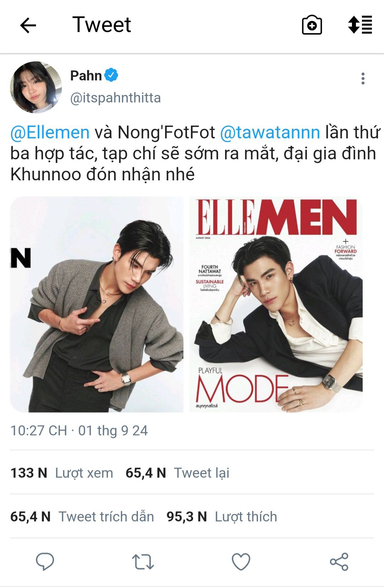Click the blue verified badge
384x588 pixels.
pos(111,75)
